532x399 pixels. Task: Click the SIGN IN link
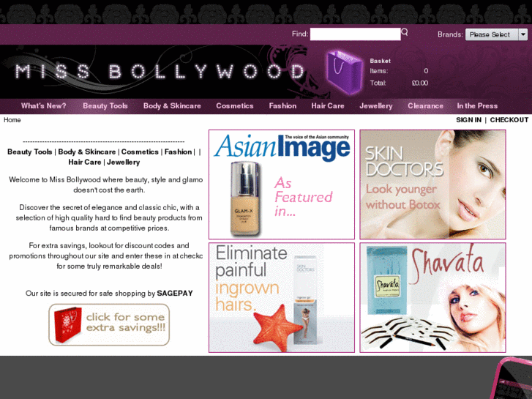[468, 120]
